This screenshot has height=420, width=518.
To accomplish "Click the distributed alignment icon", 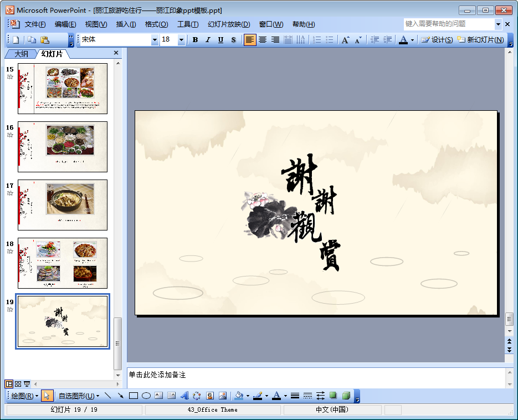I will click(x=288, y=40).
